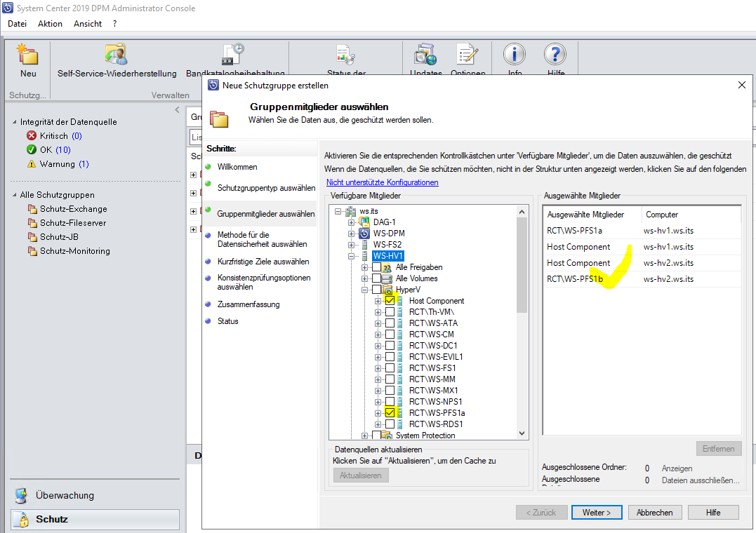Collapse the WS-HV1 node
Image resolution: width=756 pixels, height=533 pixels.
click(x=351, y=255)
